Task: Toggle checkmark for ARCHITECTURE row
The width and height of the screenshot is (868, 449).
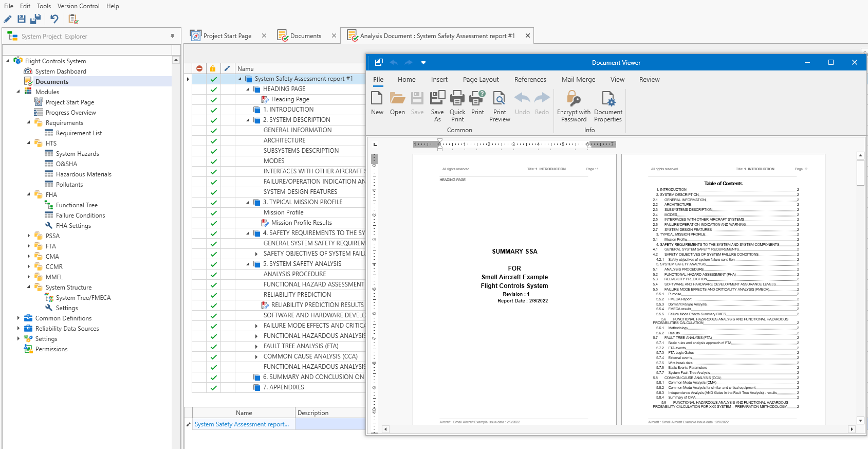Action: pos(213,141)
